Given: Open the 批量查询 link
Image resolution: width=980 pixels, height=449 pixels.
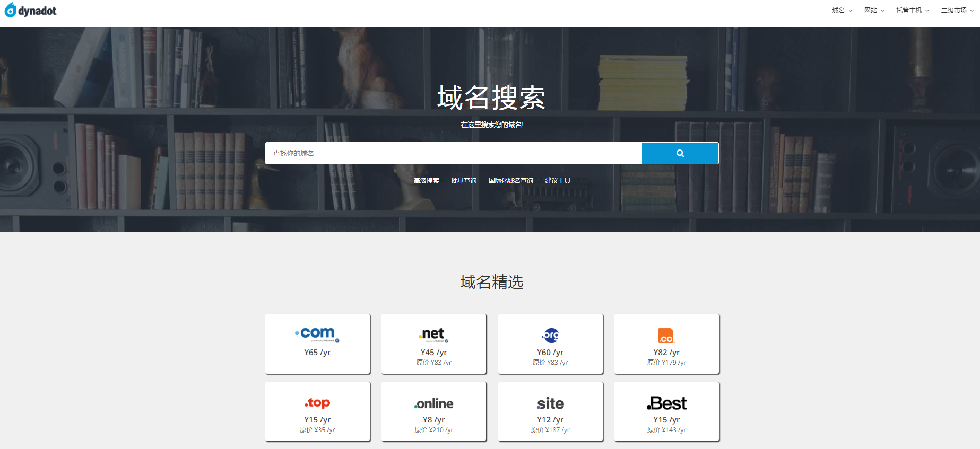Looking at the screenshot, I should [464, 181].
